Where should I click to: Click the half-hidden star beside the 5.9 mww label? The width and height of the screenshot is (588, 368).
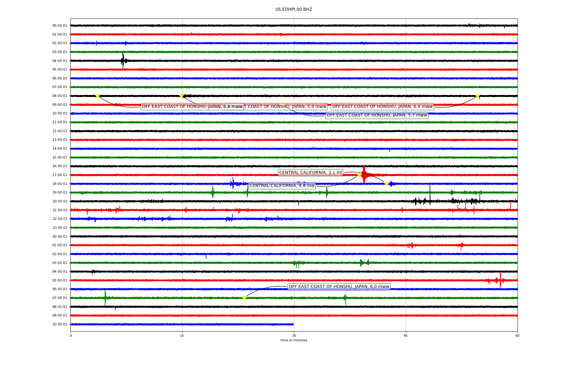(x=282, y=104)
